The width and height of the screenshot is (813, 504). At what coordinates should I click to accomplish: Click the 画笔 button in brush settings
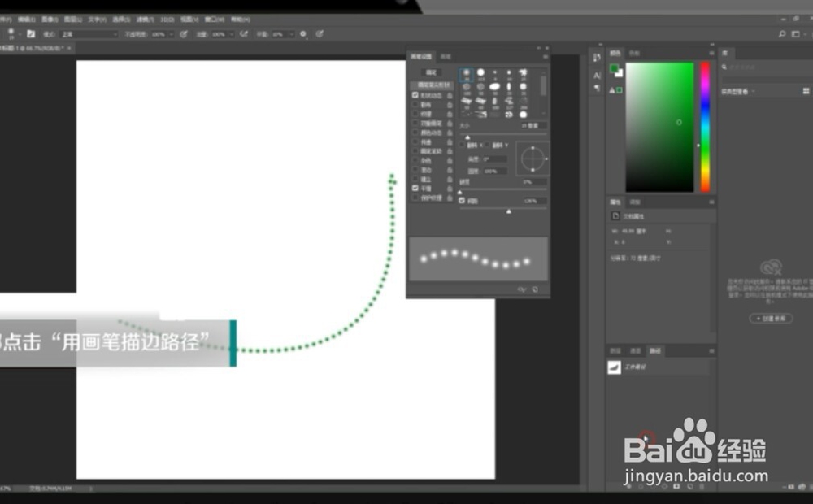(x=432, y=72)
